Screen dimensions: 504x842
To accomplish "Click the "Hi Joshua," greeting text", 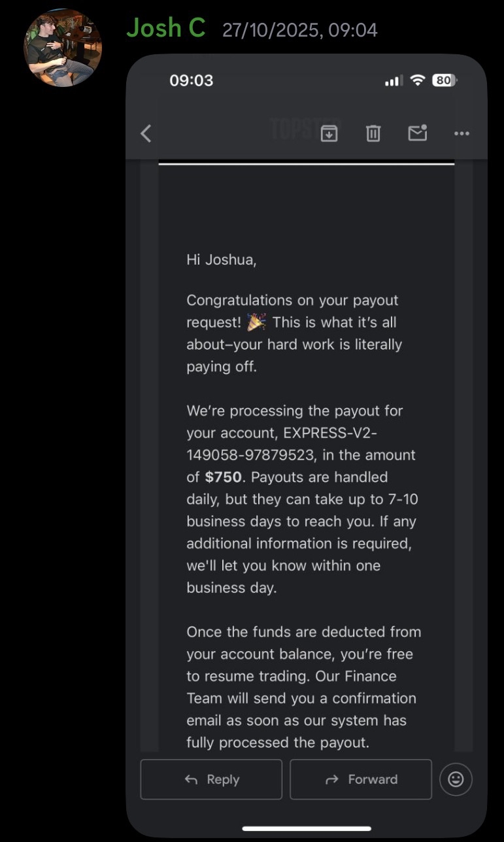I will 222,260.
